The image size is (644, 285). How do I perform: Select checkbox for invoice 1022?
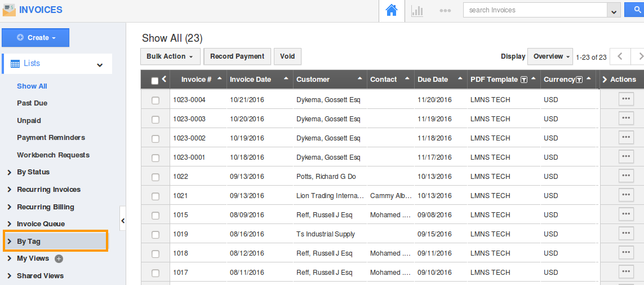pyautogui.click(x=156, y=177)
